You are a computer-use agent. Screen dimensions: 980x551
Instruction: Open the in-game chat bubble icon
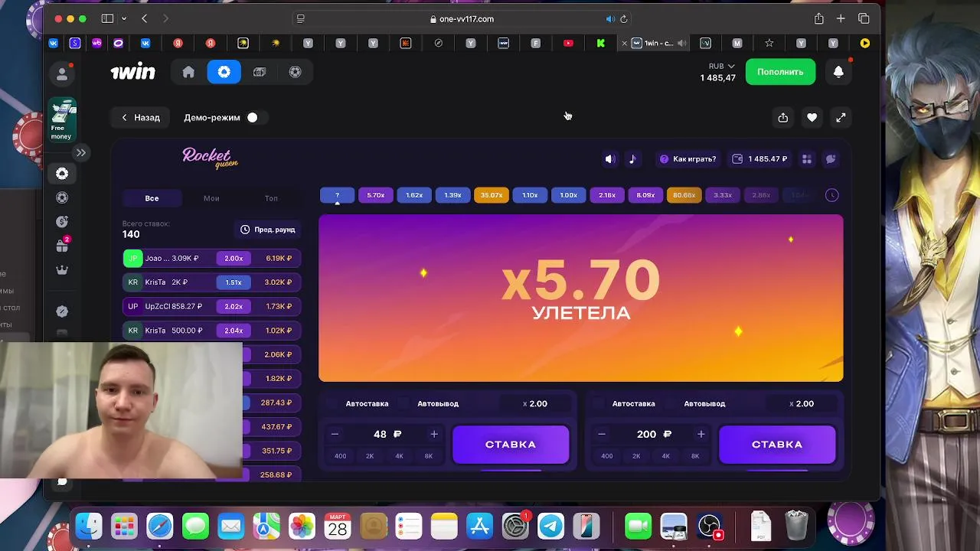pos(831,159)
